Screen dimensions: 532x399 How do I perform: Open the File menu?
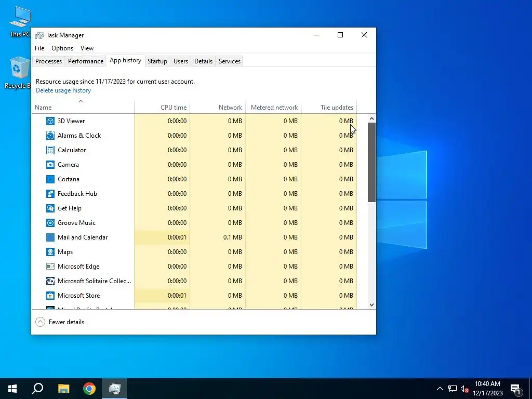[39, 48]
